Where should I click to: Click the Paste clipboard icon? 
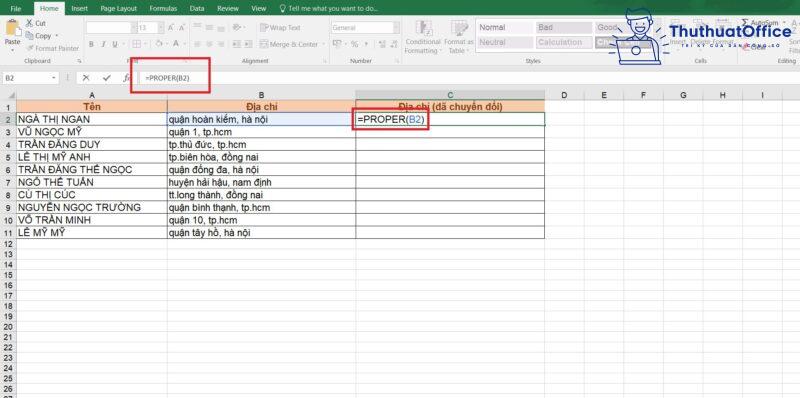point(13,28)
